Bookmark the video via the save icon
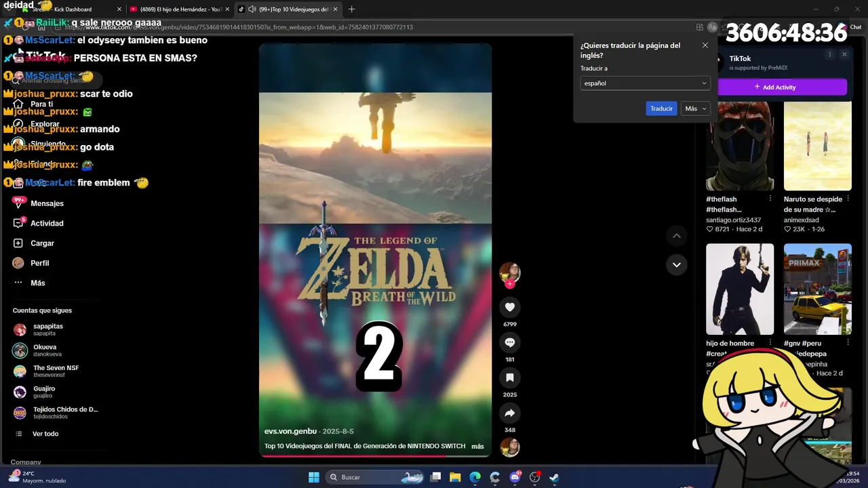The width and height of the screenshot is (868, 488). [510, 378]
